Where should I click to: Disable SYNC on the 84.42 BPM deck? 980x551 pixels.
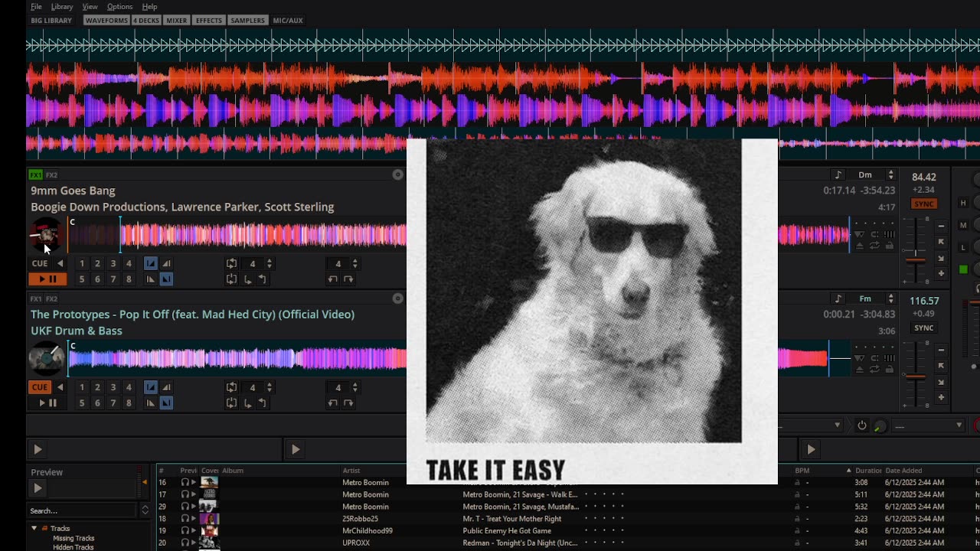point(924,204)
